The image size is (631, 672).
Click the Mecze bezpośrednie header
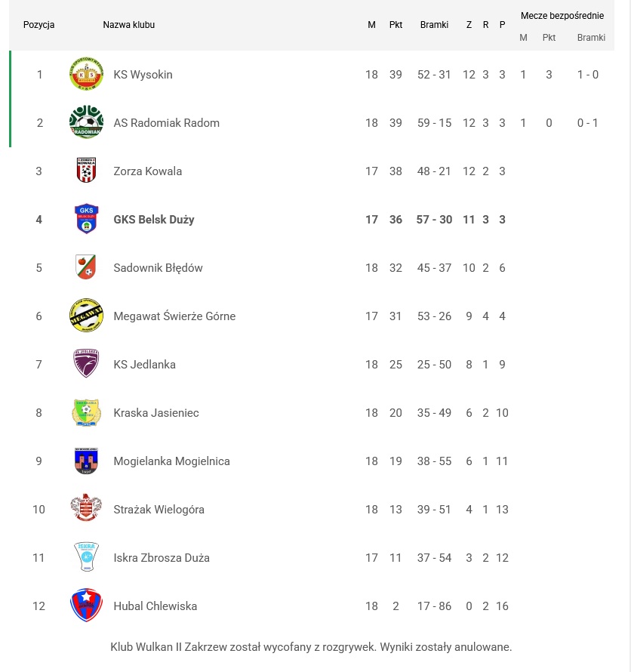(x=562, y=16)
